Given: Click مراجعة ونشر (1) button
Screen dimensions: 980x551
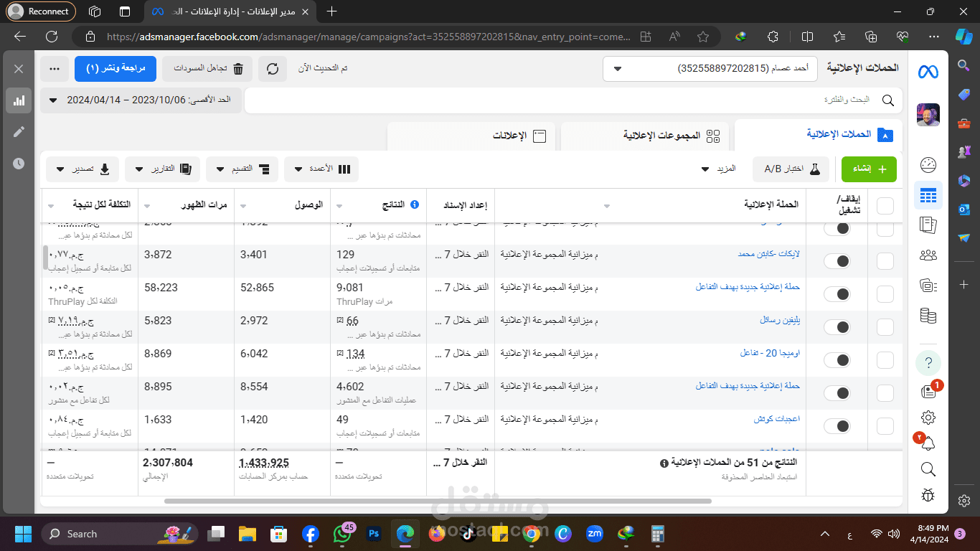Looking at the screenshot, I should pos(116,69).
